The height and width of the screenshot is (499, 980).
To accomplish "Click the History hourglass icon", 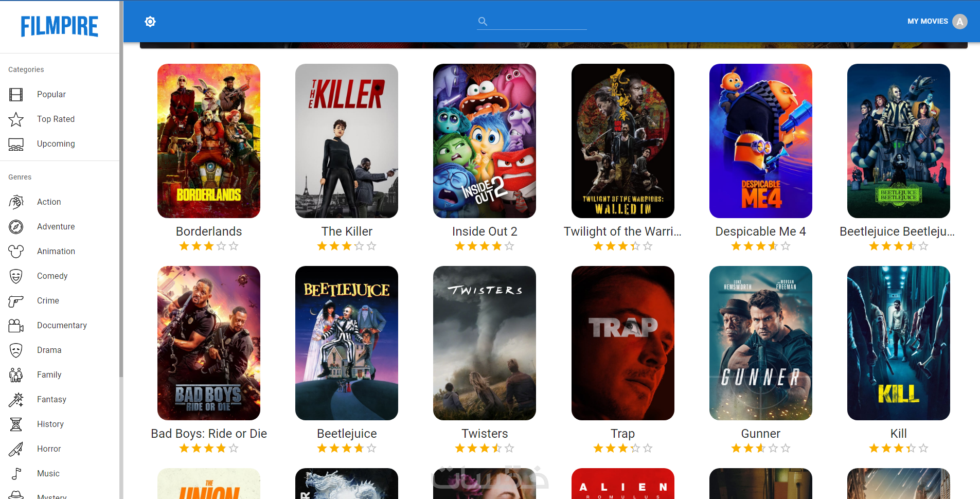I will 16,424.
